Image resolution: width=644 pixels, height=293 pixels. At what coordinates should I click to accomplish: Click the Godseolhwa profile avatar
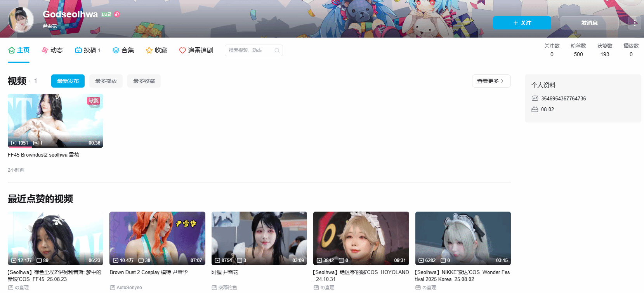coord(21,20)
